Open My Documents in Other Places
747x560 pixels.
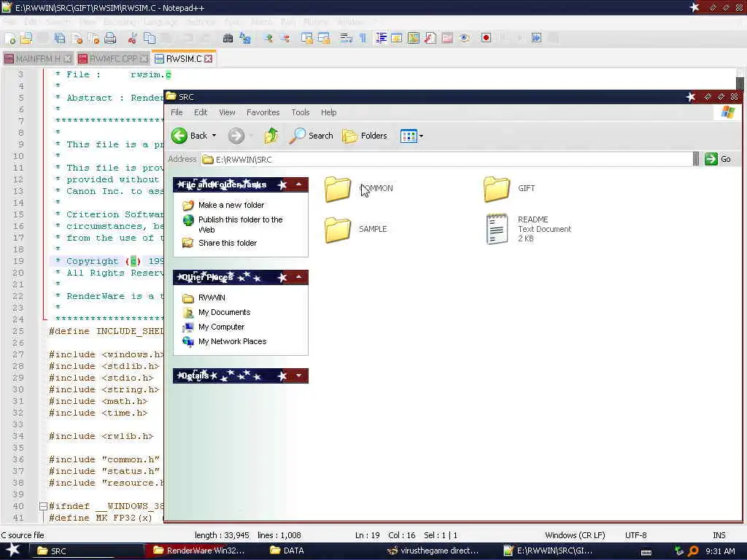point(224,312)
